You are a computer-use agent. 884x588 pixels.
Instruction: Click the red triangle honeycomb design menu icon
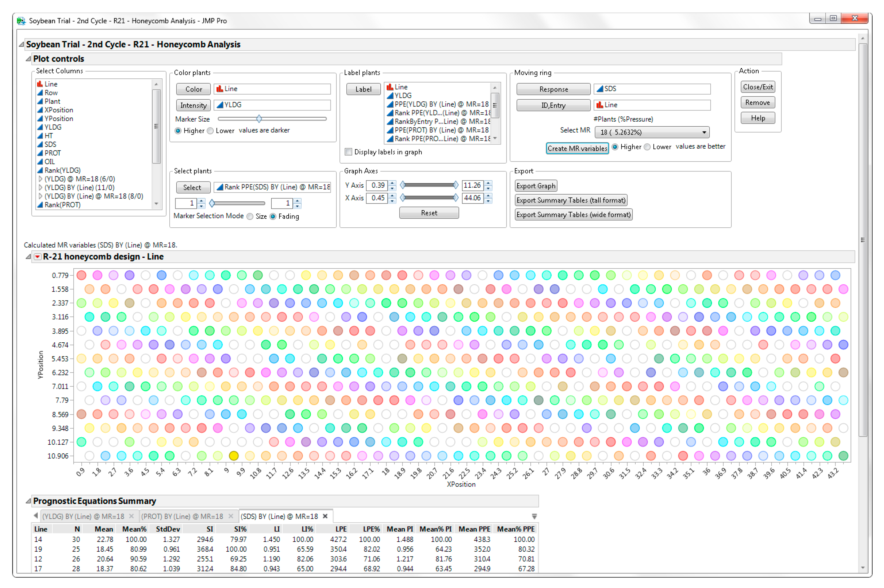point(37,257)
